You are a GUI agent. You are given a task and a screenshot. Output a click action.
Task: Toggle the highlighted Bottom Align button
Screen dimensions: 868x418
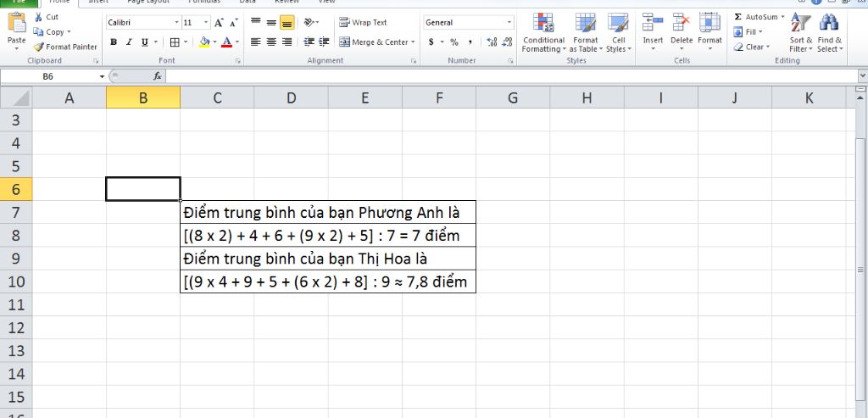point(287,23)
